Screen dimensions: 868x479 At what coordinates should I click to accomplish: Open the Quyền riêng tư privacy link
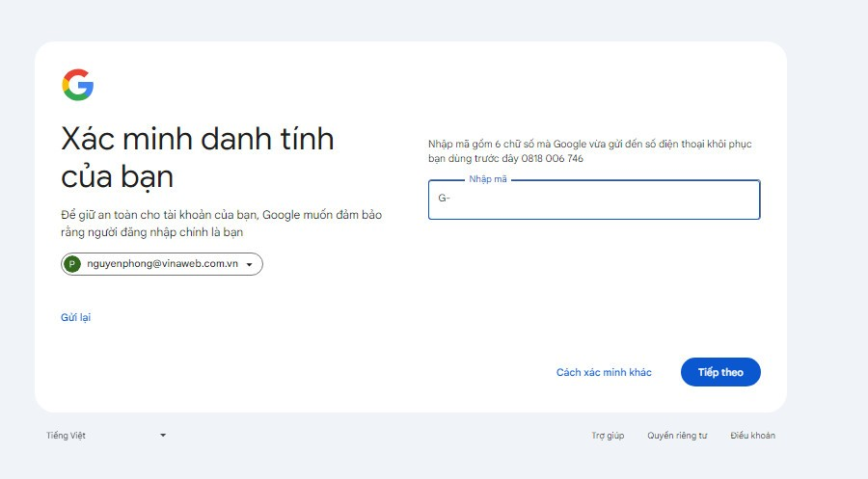click(677, 436)
